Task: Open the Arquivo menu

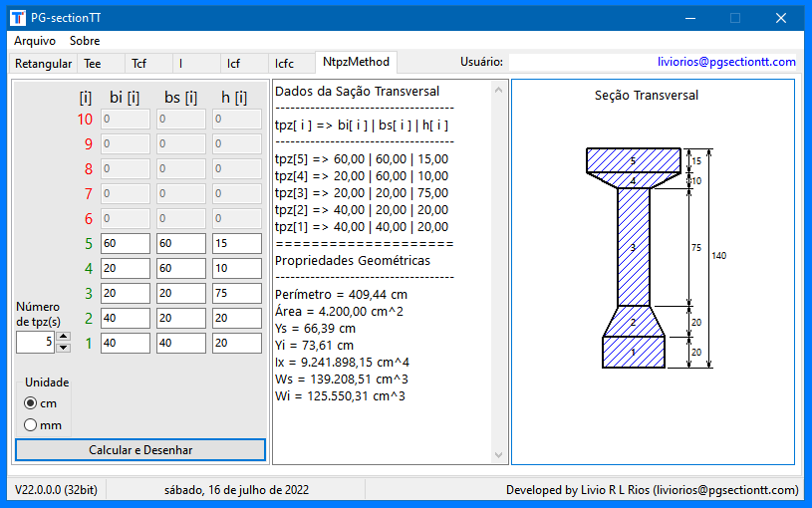Action: [x=34, y=41]
